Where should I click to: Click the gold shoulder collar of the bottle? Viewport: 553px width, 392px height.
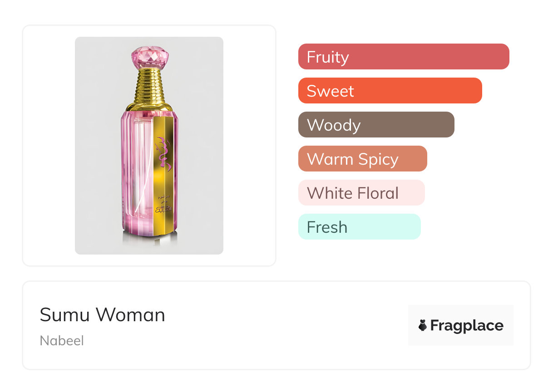point(149,107)
